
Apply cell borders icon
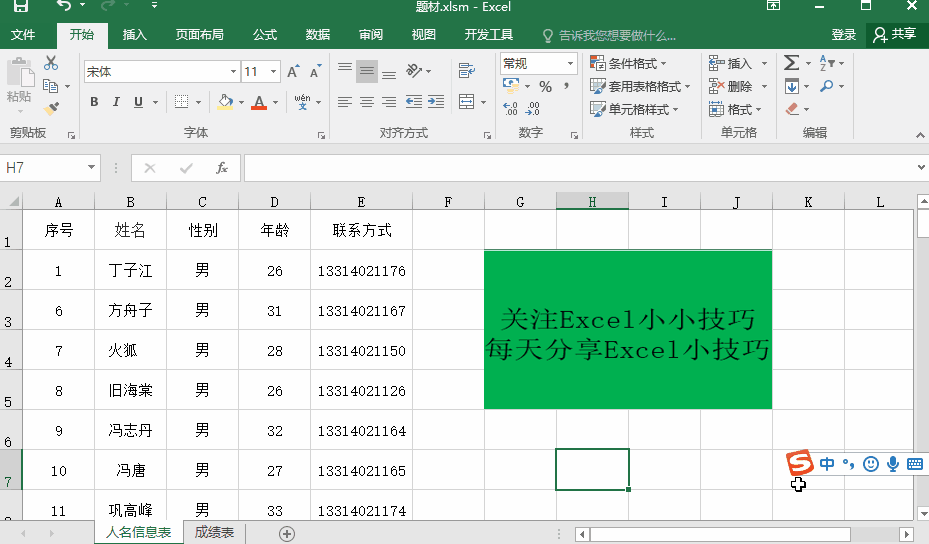pos(181,102)
